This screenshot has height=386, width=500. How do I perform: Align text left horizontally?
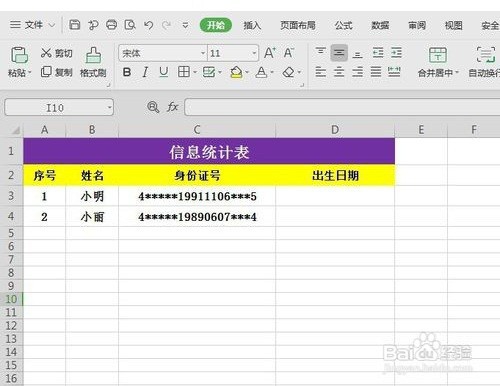click(x=321, y=72)
